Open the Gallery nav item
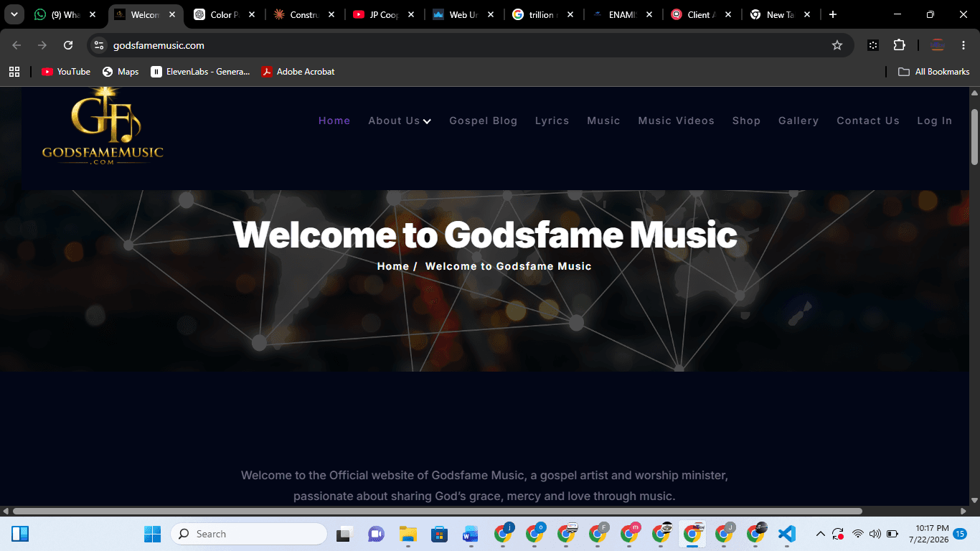Viewport: 980px width, 551px height. coord(798,121)
